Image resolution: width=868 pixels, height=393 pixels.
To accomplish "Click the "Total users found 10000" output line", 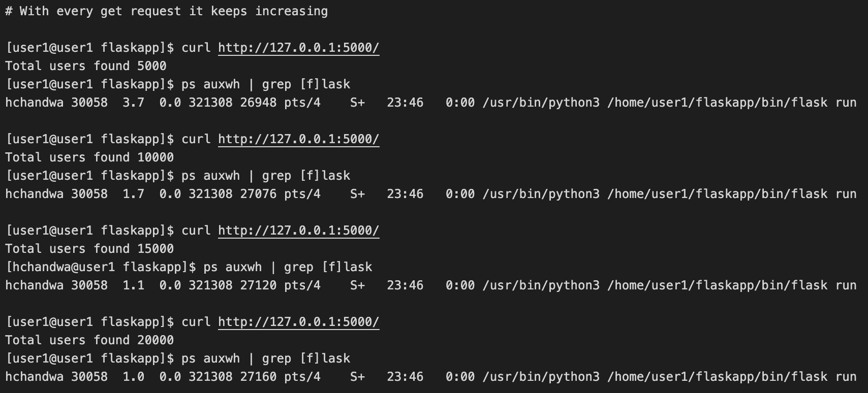I will coord(89,157).
